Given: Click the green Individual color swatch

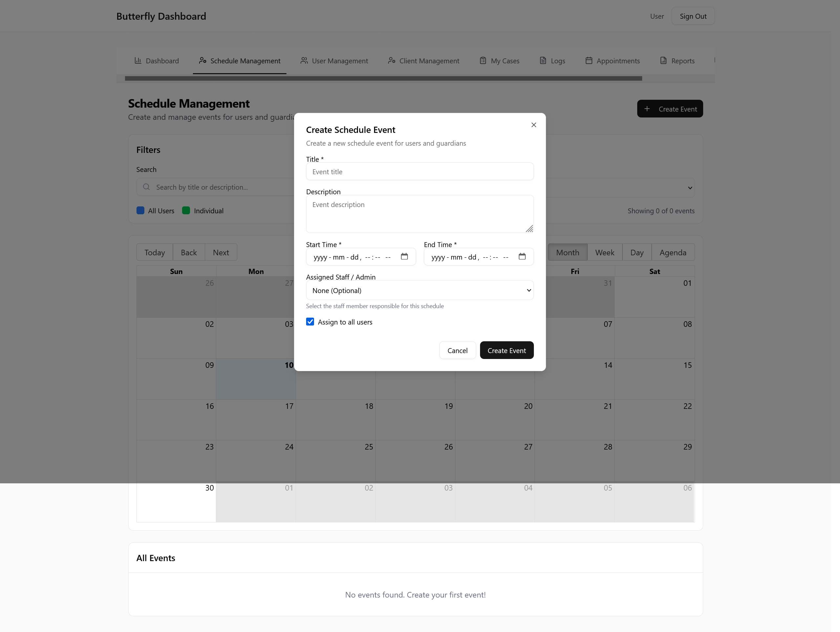Looking at the screenshot, I should tap(186, 211).
